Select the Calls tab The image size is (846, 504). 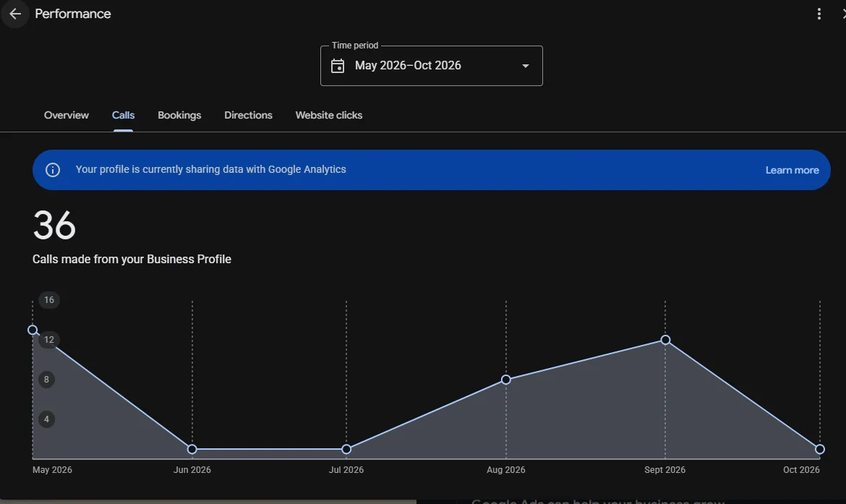coord(123,115)
